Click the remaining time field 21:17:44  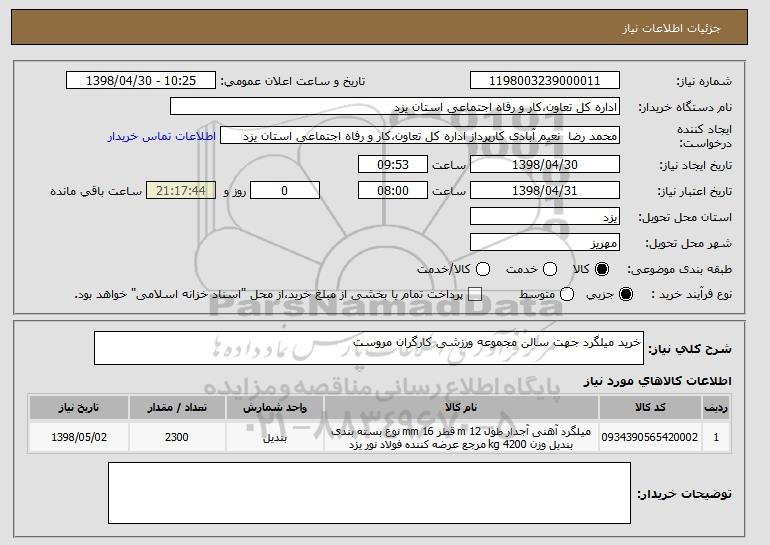181,191
